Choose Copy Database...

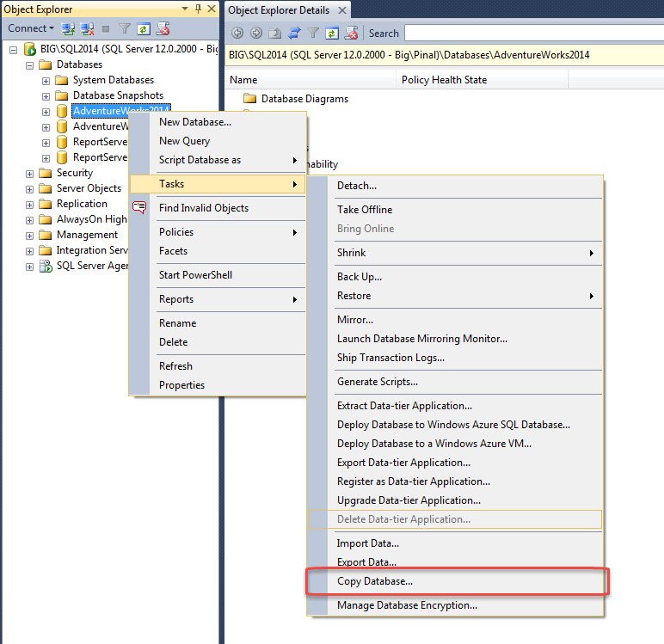click(x=455, y=581)
